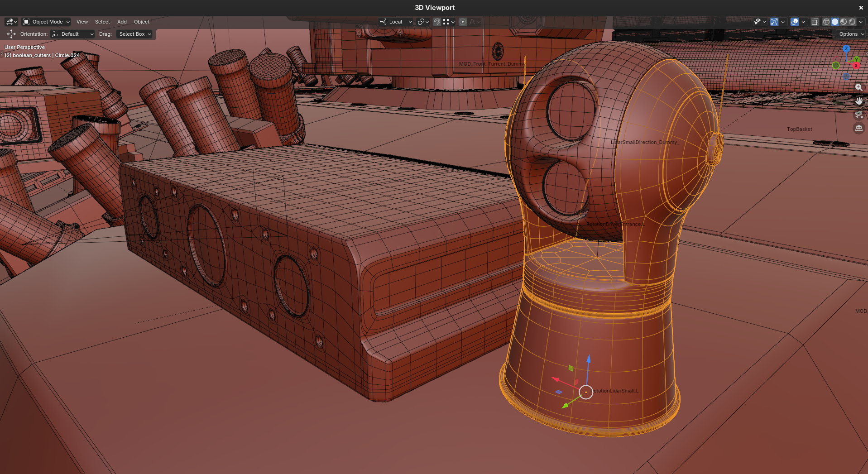Open the Object menu
The width and height of the screenshot is (868, 474).
point(142,22)
